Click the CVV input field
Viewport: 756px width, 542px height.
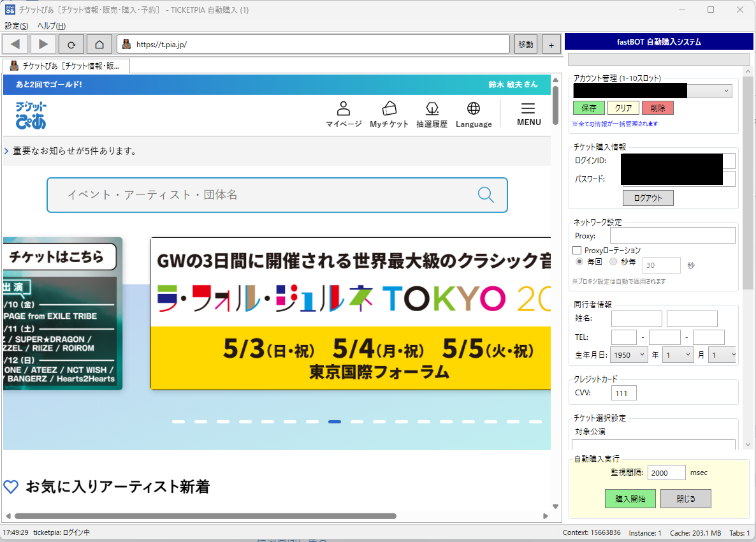point(623,393)
